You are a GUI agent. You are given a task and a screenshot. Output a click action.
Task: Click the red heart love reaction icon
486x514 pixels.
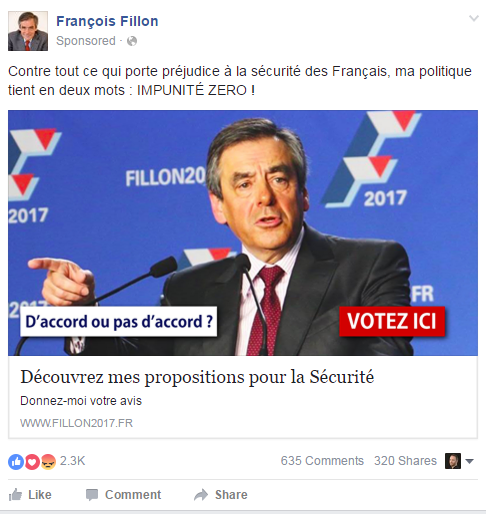click(32, 462)
